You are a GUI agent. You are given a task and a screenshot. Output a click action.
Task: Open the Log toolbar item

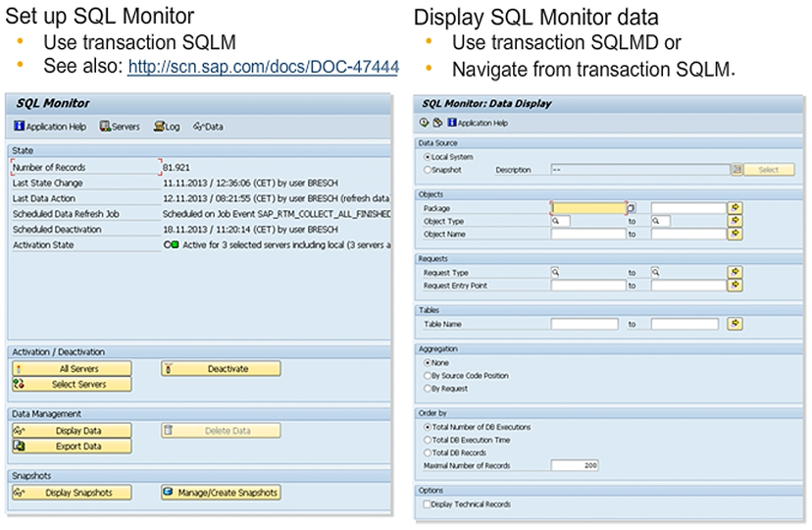tap(166, 127)
